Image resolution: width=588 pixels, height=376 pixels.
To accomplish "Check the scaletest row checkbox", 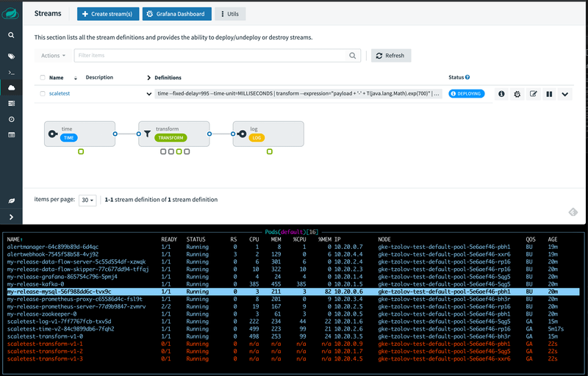I will [x=43, y=93].
